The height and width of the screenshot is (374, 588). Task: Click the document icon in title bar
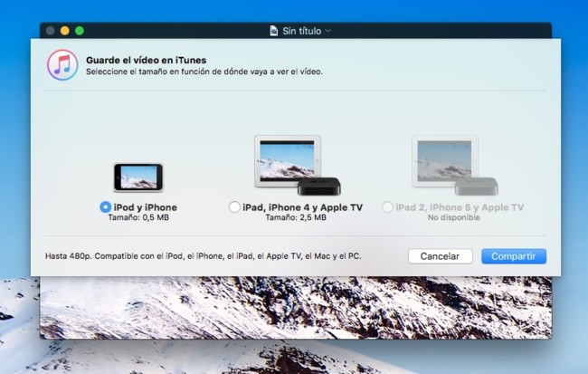(274, 31)
